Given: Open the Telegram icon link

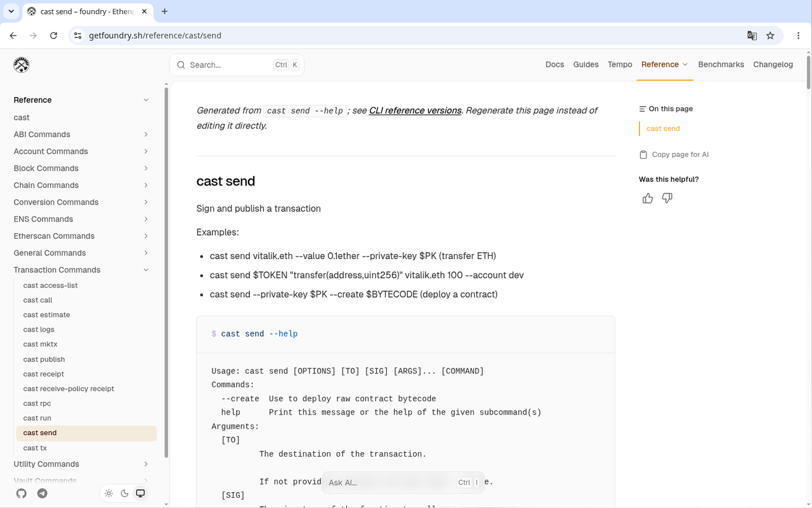Looking at the screenshot, I should [43, 493].
